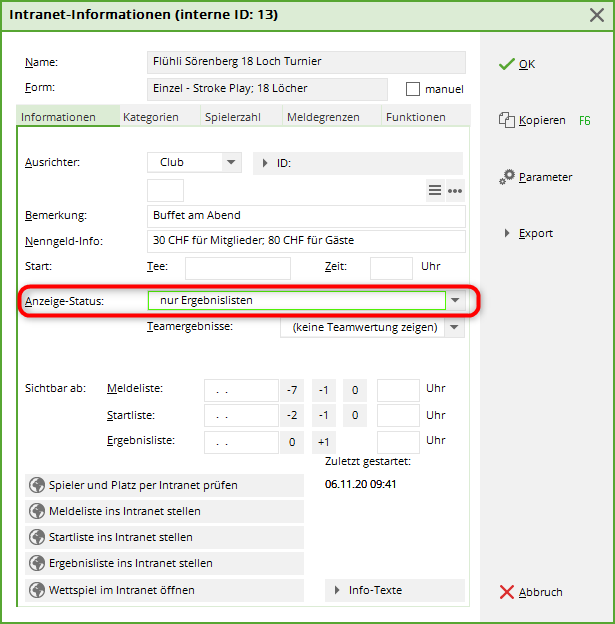Click the Ergebnisliste 0 day button
This screenshot has height=624, width=615.
(292, 442)
